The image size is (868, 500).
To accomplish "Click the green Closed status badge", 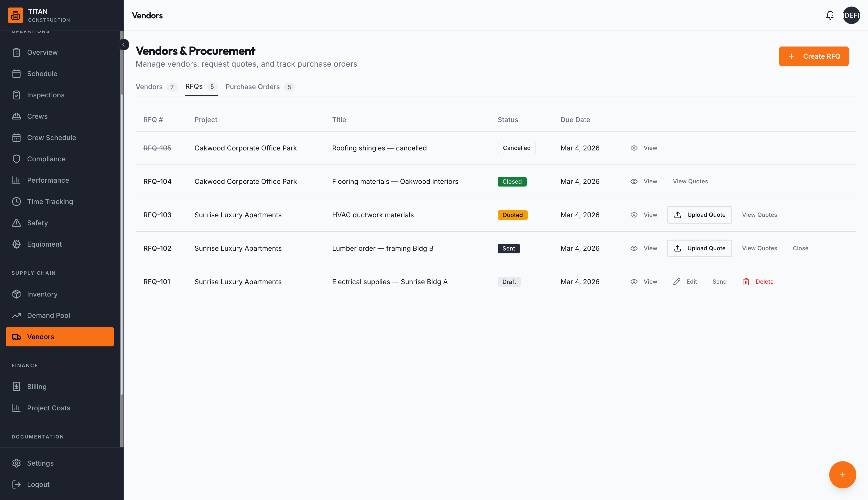I will coord(512,181).
